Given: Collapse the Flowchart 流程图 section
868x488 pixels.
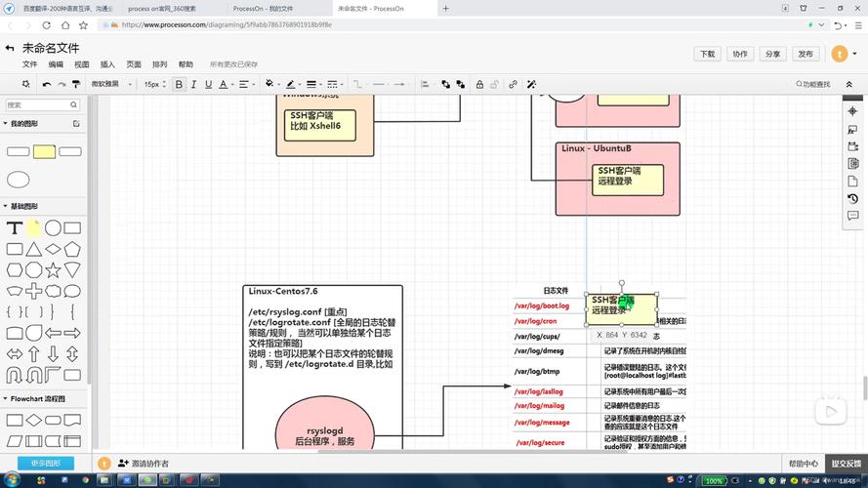Looking at the screenshot, I should click(34, 398).
